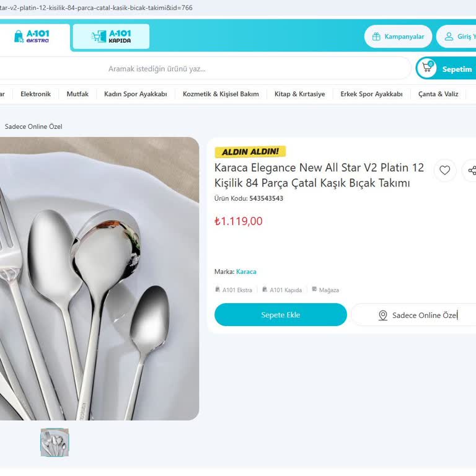Open the shopping cart (Sepetim) icon

tap(427, 68)
